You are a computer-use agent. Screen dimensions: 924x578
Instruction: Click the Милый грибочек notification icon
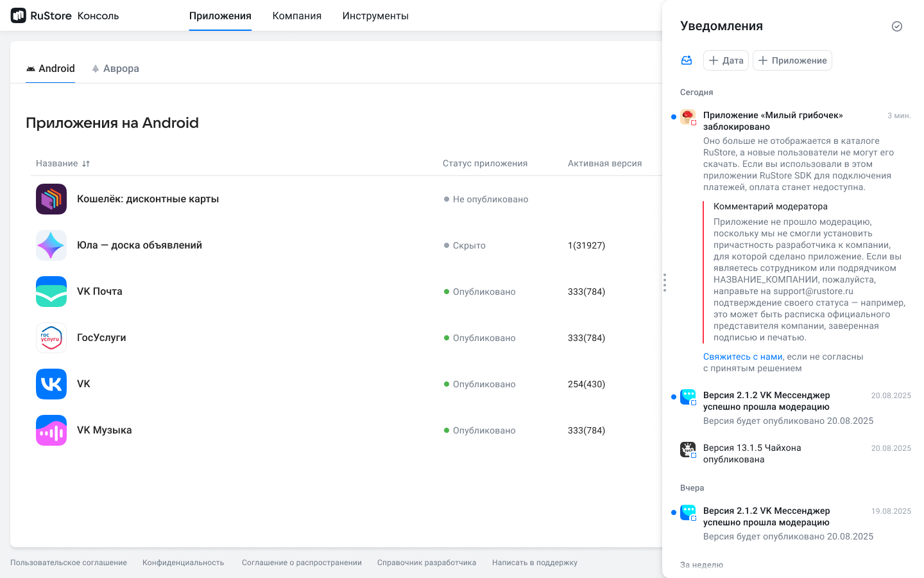point(688,117)
